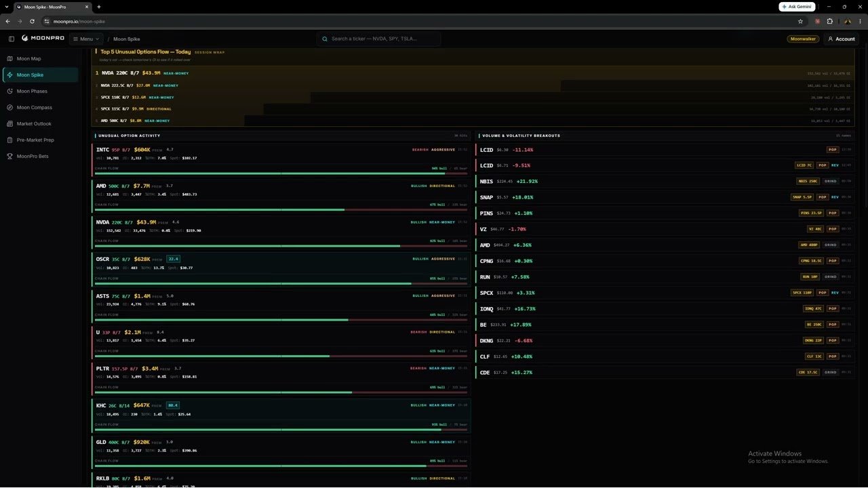This screenshot has width=868, height=488.
Task: Click the IONQ 47C contract tag
Action: [813, 309]
